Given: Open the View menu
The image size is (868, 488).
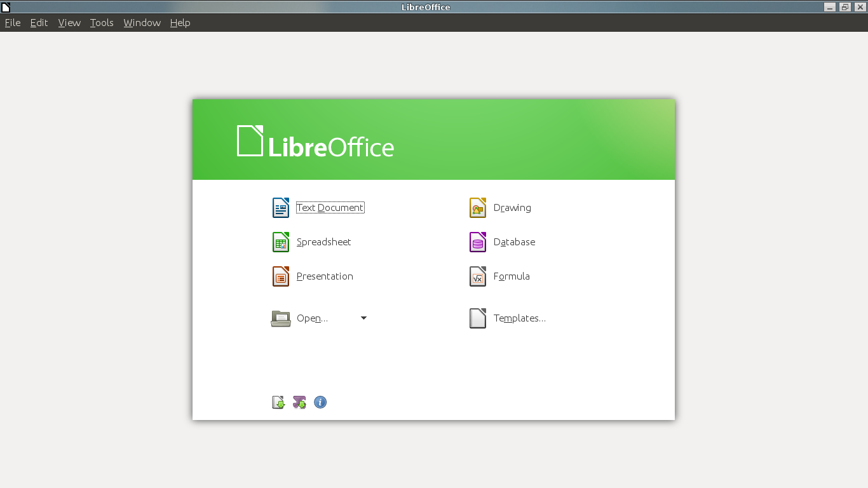Looking at the screenshot, I should (69, 22).
